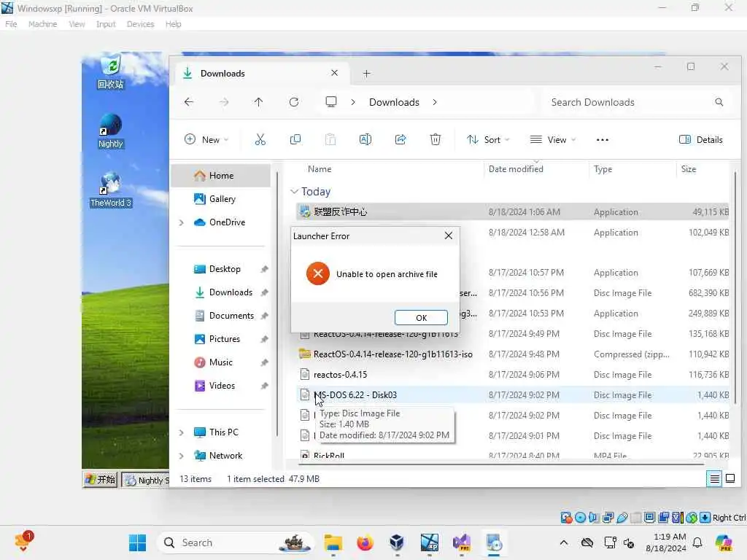The image size is (747, 560).
Task: Click chevron before Downloads in address bar
Action: pyautogui.click(x=353, y=102)
